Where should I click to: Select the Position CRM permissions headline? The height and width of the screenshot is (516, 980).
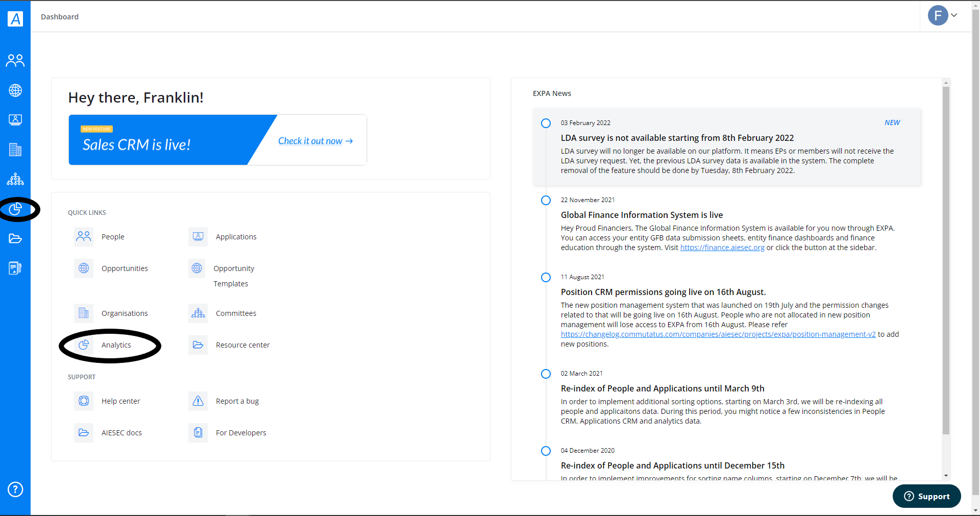pos(663,292)
